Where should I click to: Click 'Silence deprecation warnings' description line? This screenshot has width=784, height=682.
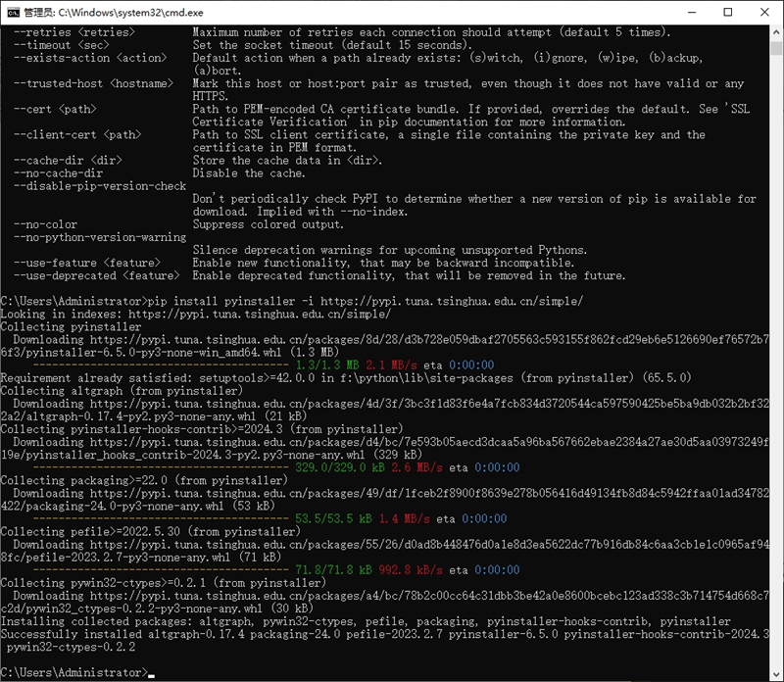pos(389,250)
